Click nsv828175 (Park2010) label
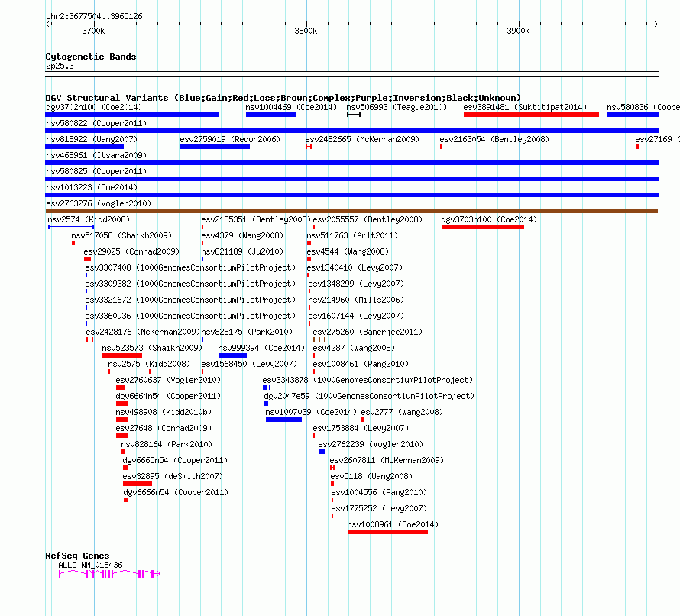 click(248, 332)
